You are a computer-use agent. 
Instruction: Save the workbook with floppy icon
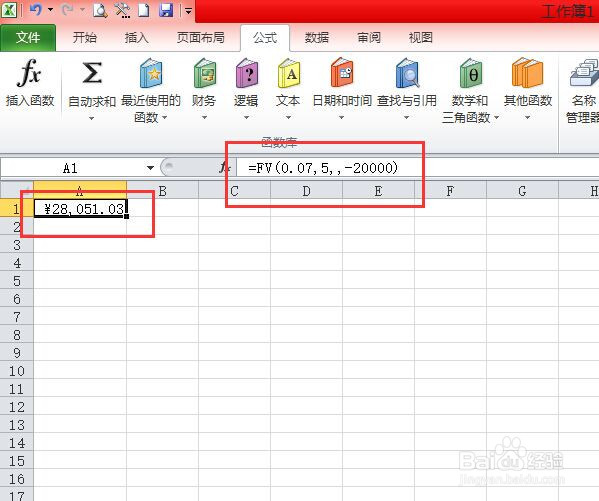[x=166, y=10]
